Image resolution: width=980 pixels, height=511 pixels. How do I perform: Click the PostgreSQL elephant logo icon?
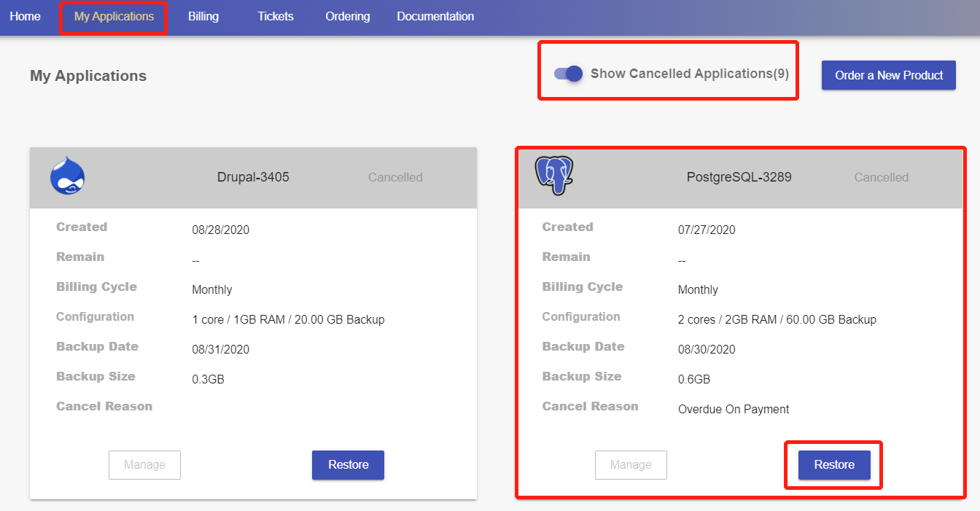(556, 176)
